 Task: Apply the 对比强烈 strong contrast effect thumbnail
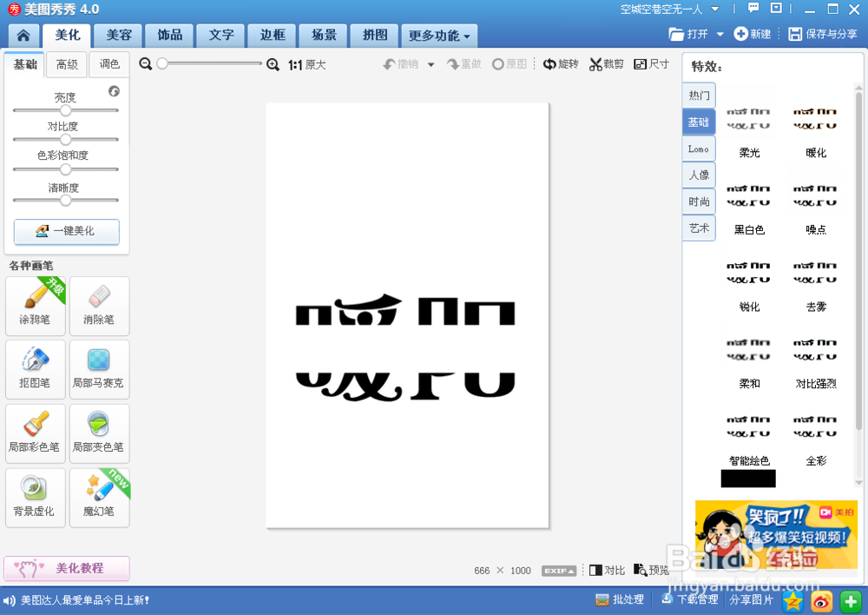tap(815, 351)
